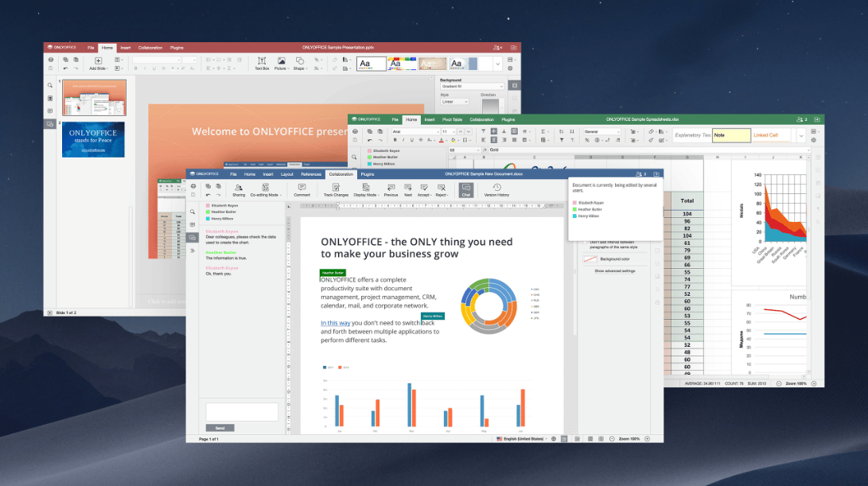Select the 'Linked Cell' cell style in spreadsheet

(771, 135)
